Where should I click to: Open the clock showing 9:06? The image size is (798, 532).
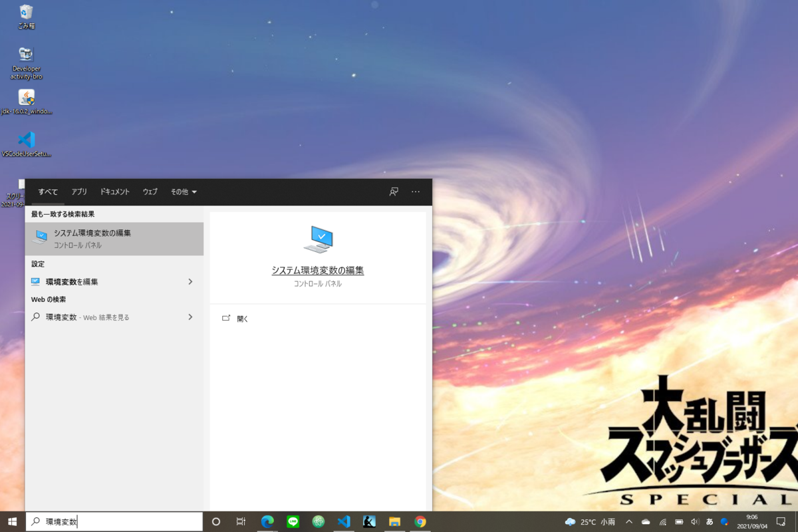751,522
